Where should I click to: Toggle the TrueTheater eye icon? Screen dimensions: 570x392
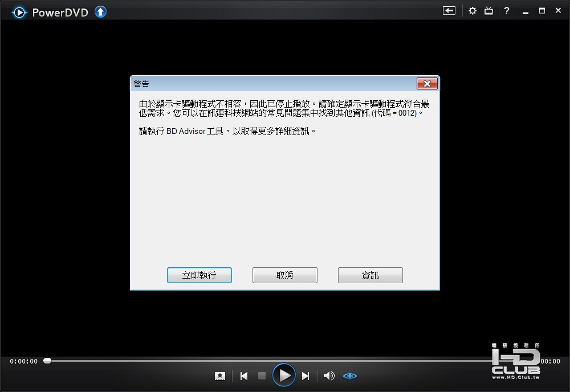click(x=350, y=375)
